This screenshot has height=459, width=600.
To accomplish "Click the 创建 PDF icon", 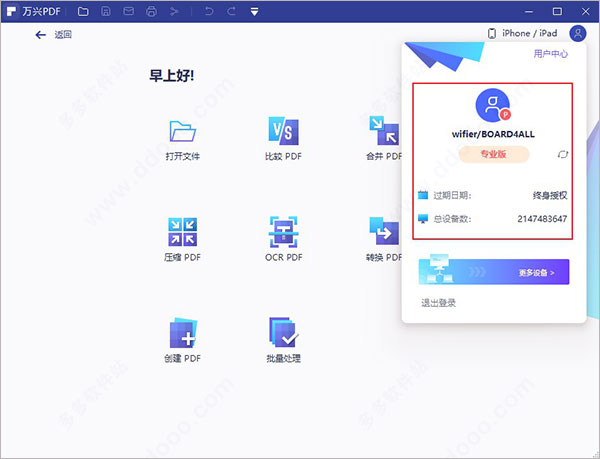I will click(x=183, y=333).
